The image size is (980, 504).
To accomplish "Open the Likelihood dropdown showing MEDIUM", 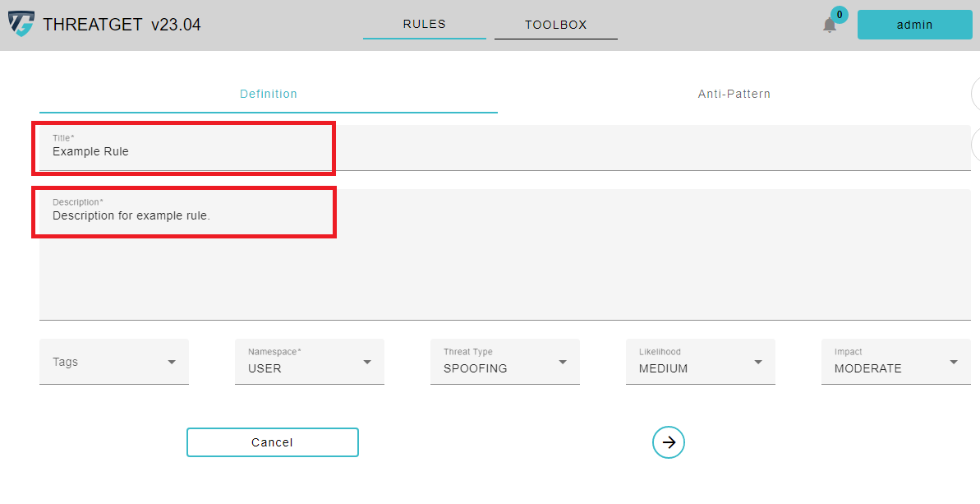I will (701, 362).
